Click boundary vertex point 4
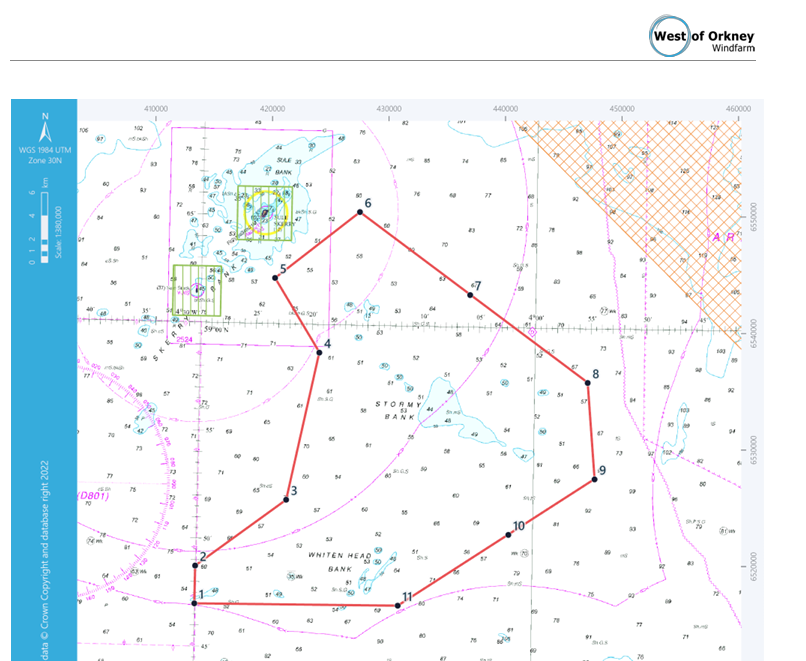Image resolution: width=806 pixels, height=661 pixels. [319, 352]
